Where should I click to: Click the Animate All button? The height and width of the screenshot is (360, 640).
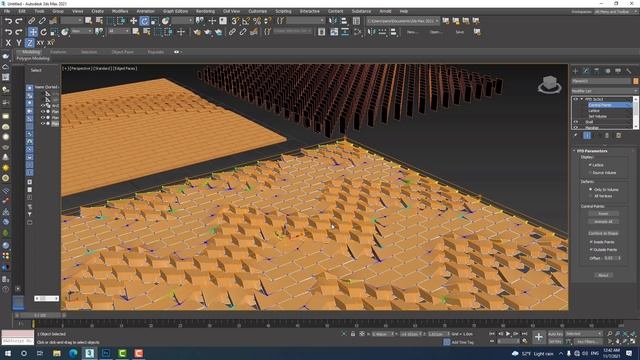[x=603, y=222]
